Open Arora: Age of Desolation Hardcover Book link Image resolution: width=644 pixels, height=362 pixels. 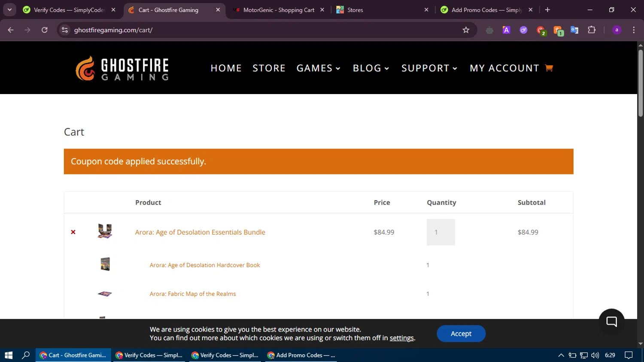[x=205, y=265]
